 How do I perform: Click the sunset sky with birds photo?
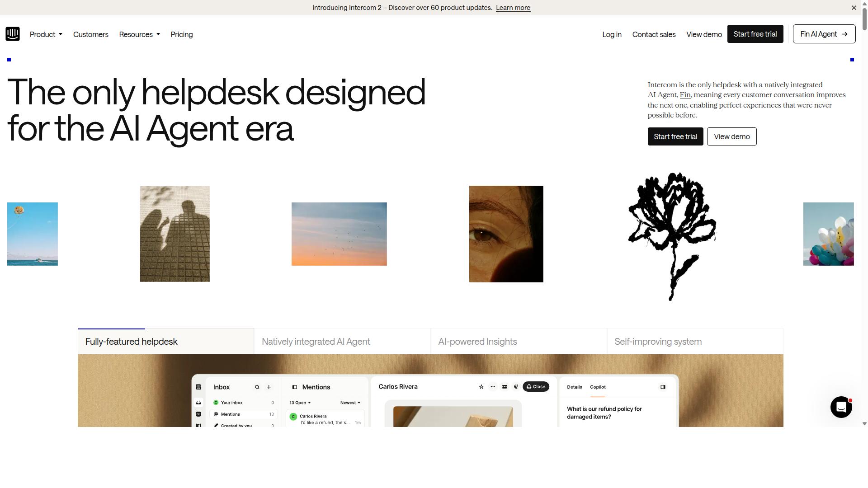click(x=339, y=234)
